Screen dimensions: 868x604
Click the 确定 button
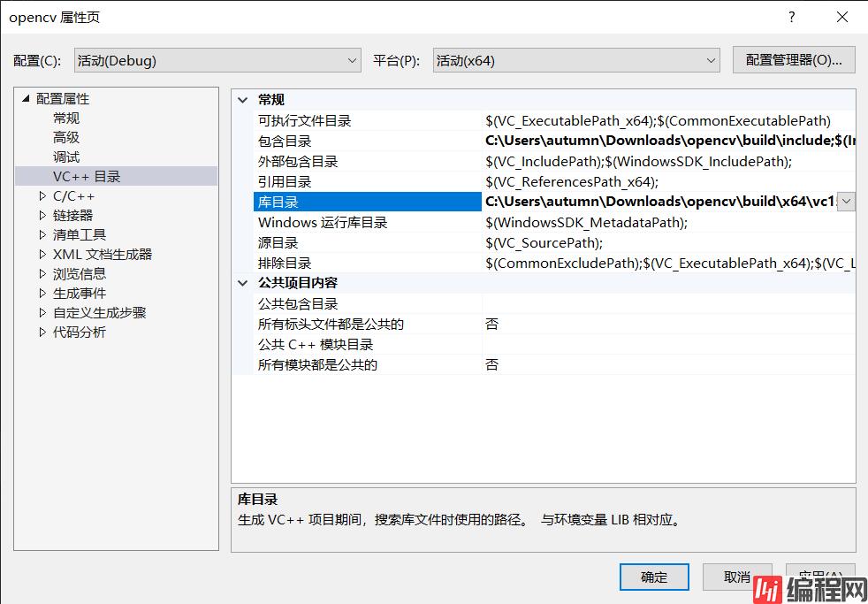tap(654, 577)
